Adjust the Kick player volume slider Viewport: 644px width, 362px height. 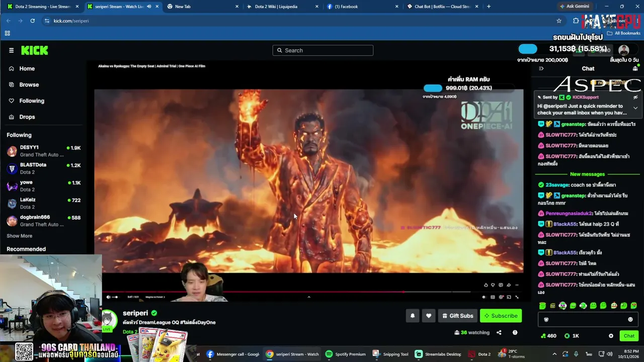pyautogui.click(x=115, y=297)
